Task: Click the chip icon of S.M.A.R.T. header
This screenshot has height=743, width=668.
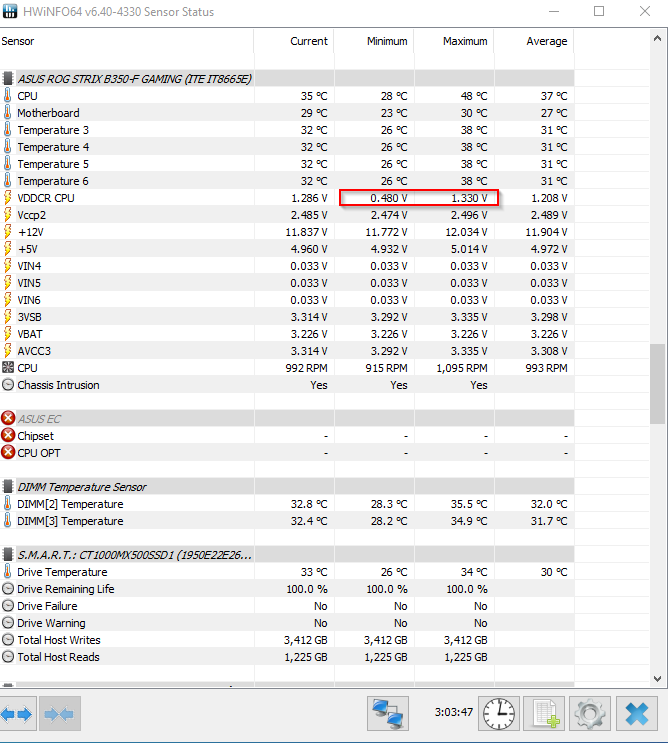Action: 8,555
